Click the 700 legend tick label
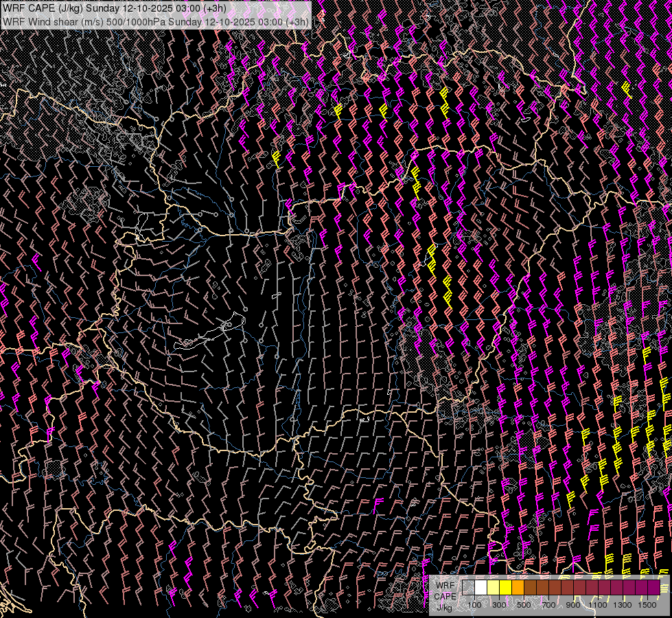This screenshot has height=618, width=672. [x=548, y=605]
